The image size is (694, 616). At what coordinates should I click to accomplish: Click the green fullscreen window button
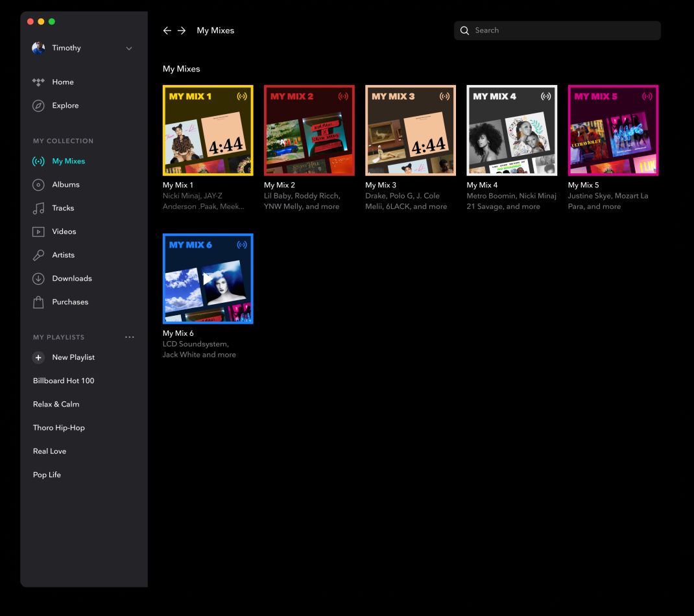click(x=52, y=21)
